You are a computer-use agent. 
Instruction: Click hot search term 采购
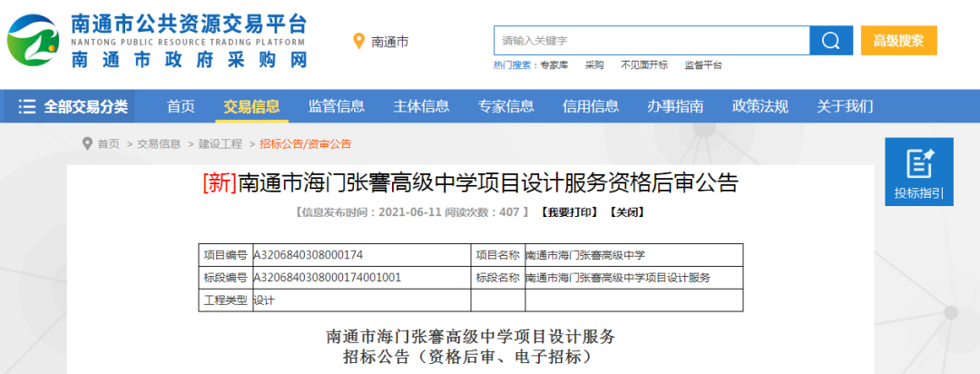click(x=594, y=65)
